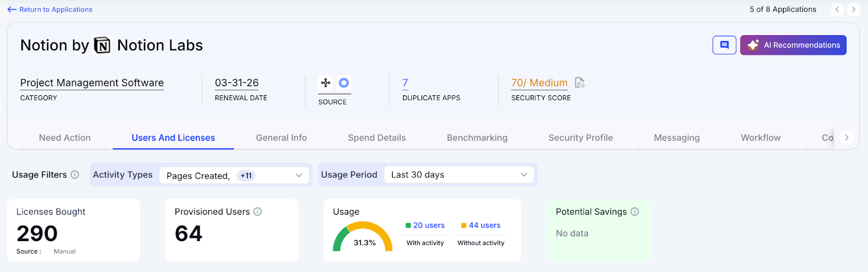Click the 31.3% usage gauge
This screenshot has height=272, width=868.
(x=362, y=237)
